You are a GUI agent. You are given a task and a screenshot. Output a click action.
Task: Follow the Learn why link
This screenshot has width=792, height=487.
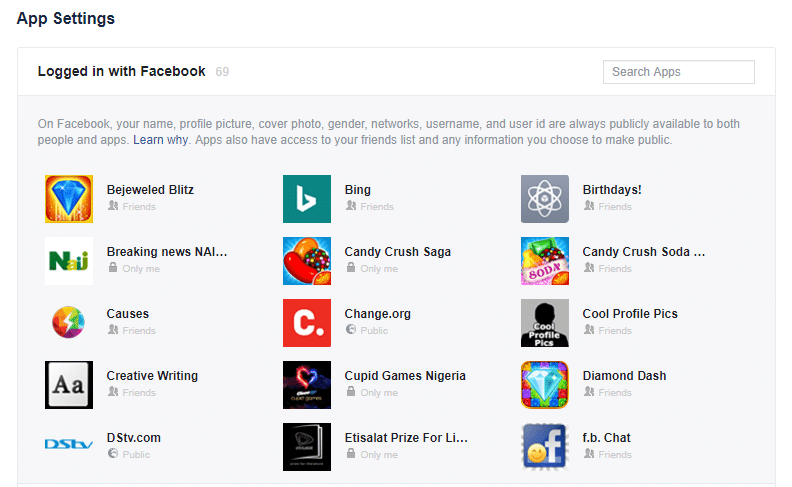coord(160,140)
